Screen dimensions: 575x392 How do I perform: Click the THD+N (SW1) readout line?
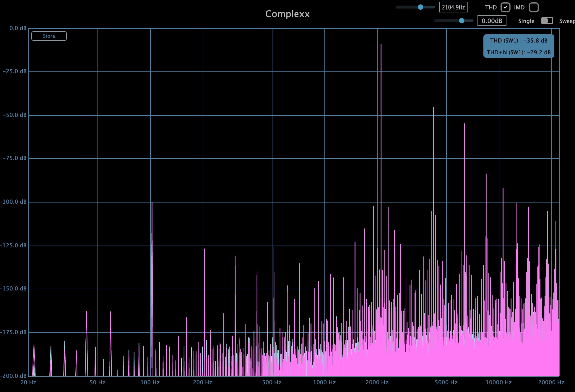pyautogui.click(x=519, y=52)
